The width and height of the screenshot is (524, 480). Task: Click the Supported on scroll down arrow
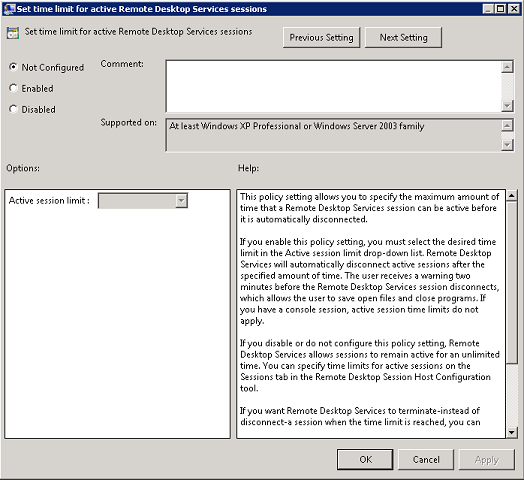pos(507,145)
